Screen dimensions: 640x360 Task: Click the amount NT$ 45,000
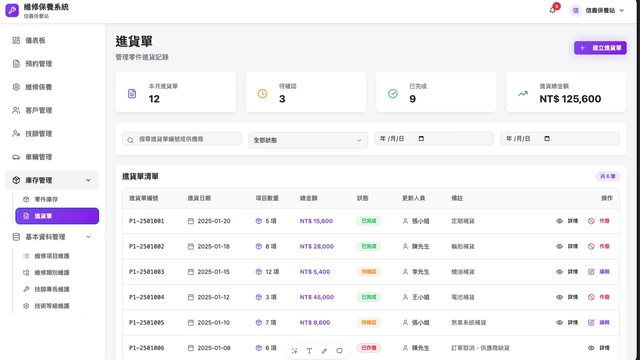coord(317,297)
